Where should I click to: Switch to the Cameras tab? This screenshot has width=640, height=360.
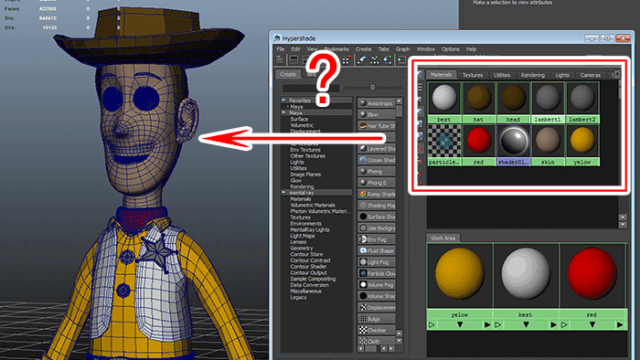coord(590,75)
